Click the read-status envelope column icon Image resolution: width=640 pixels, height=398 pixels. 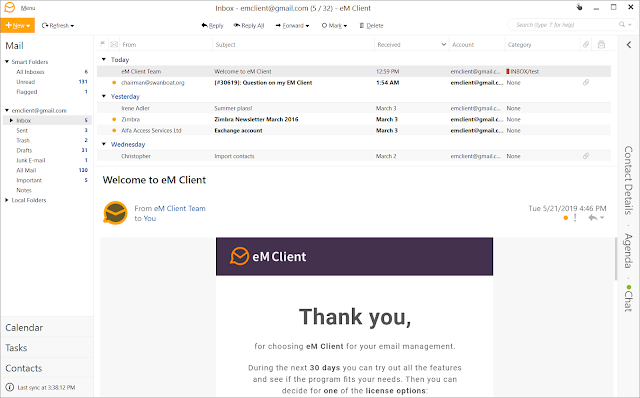(x=114, y=44)
